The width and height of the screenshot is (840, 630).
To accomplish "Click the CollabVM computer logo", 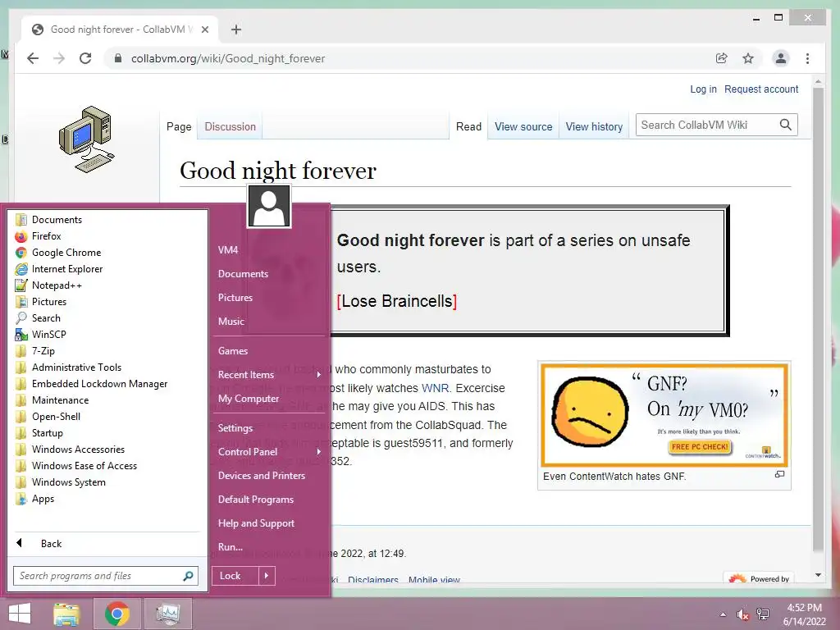I will (x=86, y=139).
